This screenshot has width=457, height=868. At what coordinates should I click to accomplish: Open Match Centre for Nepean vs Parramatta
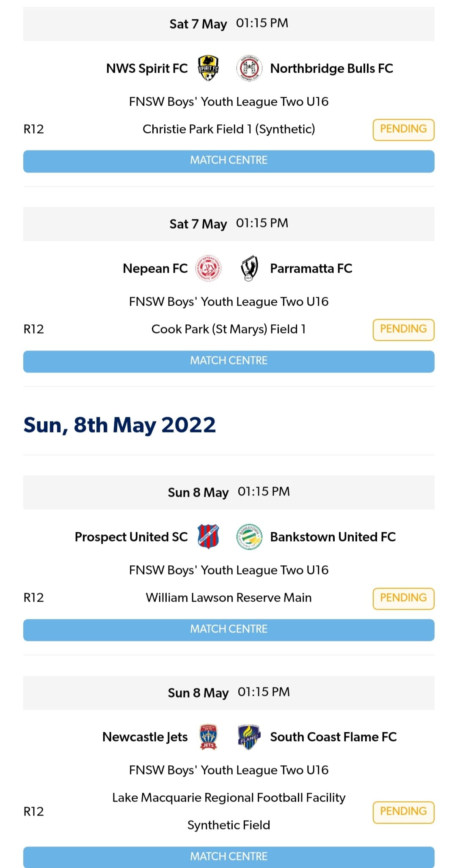tap(228, 361)
